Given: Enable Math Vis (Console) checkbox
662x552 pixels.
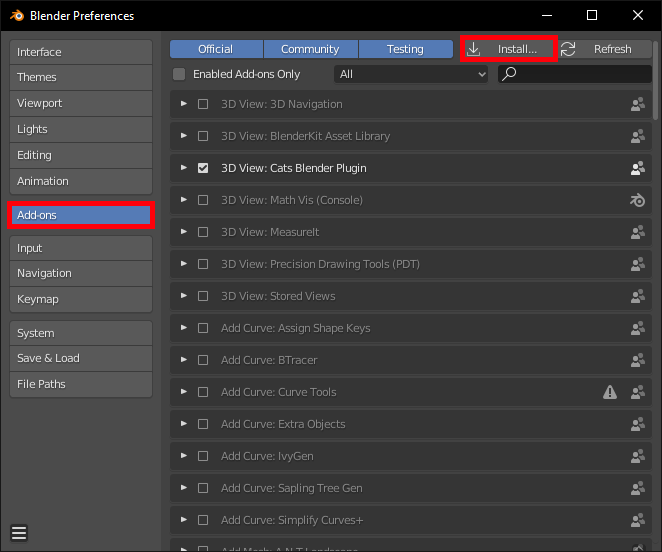Looking at the screenshot, I should coord(203,200).
